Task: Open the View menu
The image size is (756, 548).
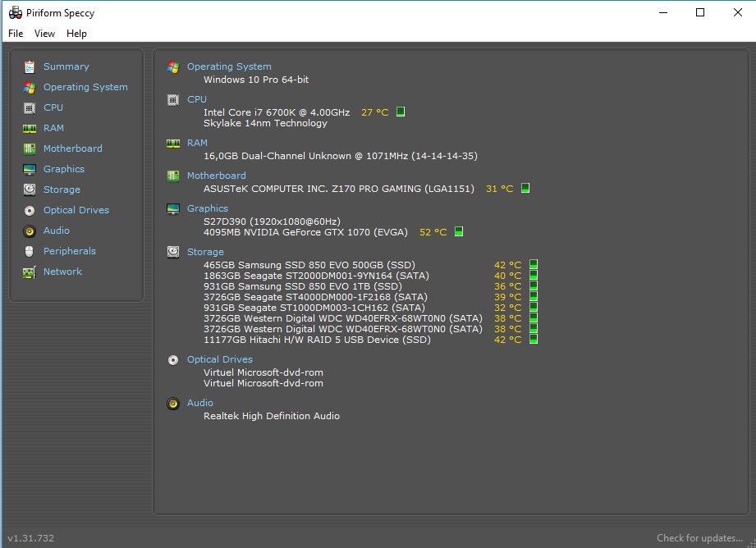Action: [44, 34]
